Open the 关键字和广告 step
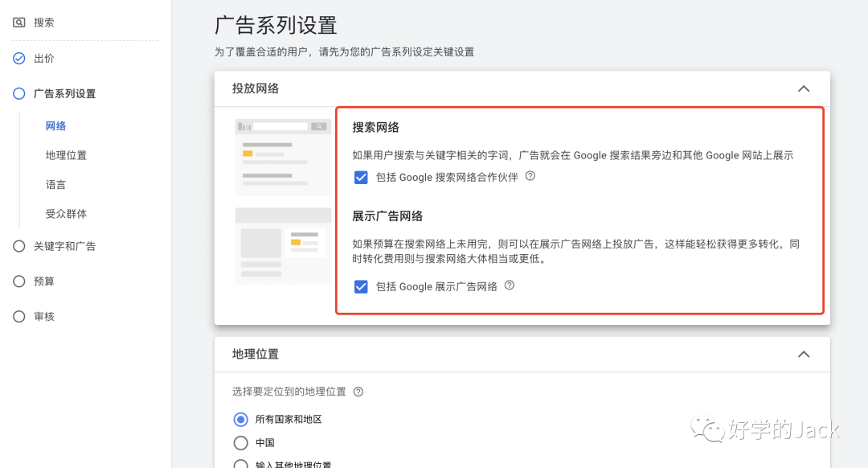Screen dimensions: 868x468 (65, 246)
